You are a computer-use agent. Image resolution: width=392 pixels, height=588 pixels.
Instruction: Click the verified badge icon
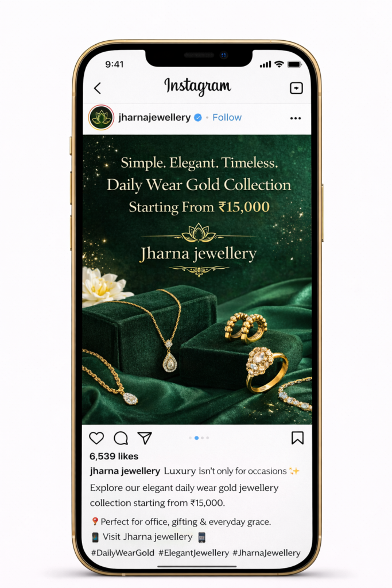tap(198, 118)
